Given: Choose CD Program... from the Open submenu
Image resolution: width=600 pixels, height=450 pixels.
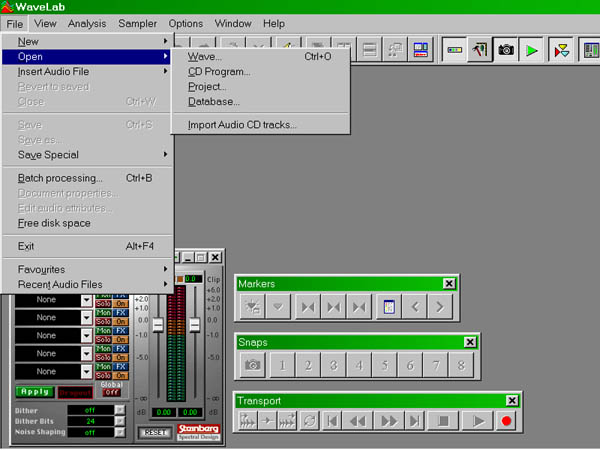Looking at the screenshot, I should tap(260, 72).
